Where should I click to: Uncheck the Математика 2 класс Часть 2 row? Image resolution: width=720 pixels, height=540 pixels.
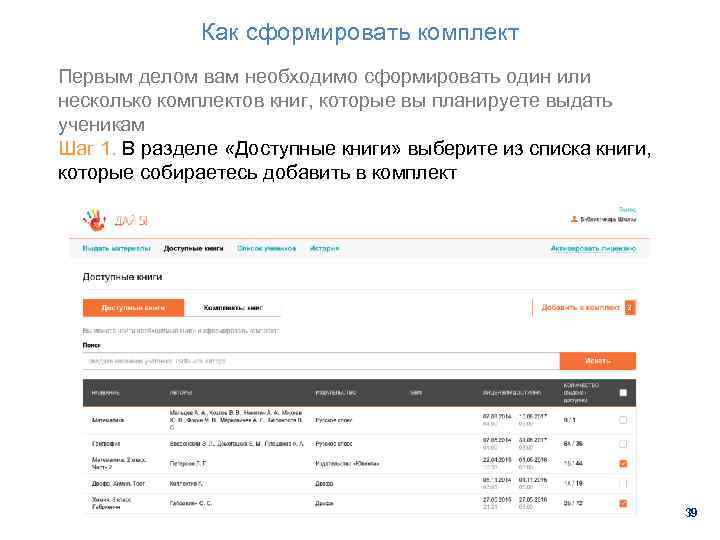(623, 463)
